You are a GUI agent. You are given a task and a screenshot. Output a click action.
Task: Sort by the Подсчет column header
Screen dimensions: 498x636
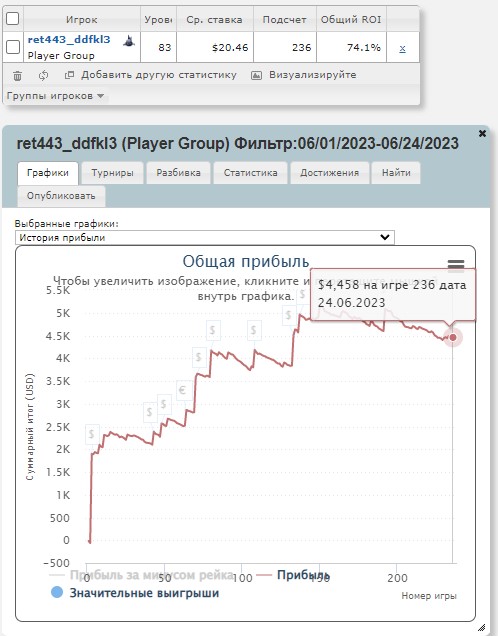pyautogui.click(x=284, y=19)
